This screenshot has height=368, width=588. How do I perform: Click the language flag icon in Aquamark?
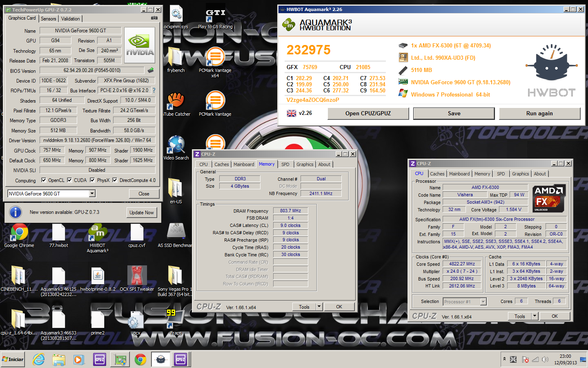[x=291, y=113]
